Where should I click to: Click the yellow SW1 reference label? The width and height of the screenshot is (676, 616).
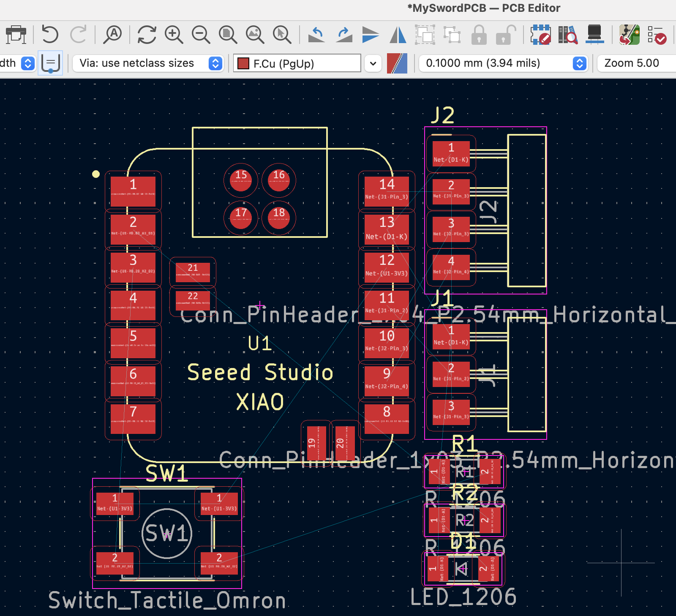pos(167,474)
